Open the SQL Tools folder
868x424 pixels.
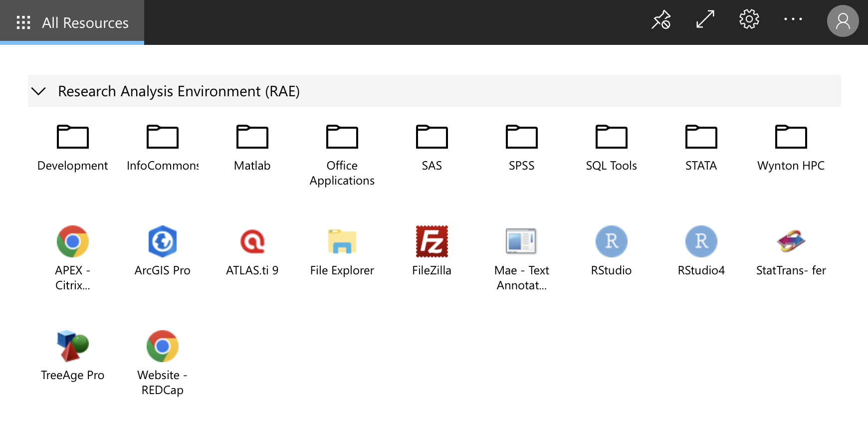(612, 147)
